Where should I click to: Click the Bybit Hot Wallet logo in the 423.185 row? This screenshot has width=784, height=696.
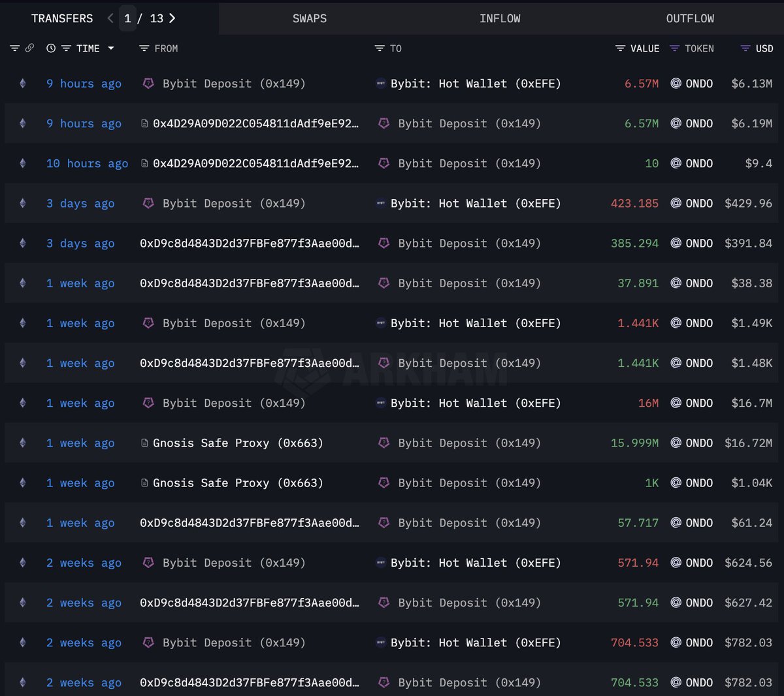tap(381, 203)
